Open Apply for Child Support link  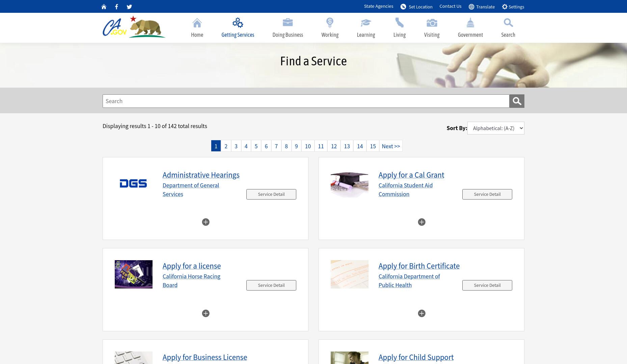(416, 357)
